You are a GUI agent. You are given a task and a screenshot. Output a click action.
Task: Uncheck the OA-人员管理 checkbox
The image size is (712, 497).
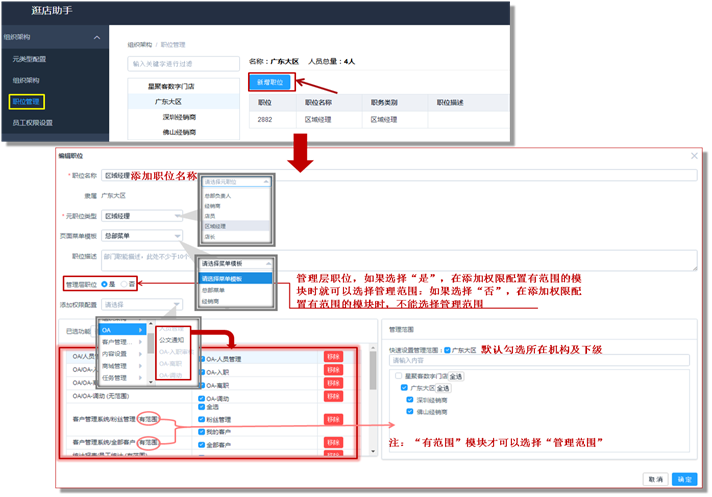pos(203,357)
